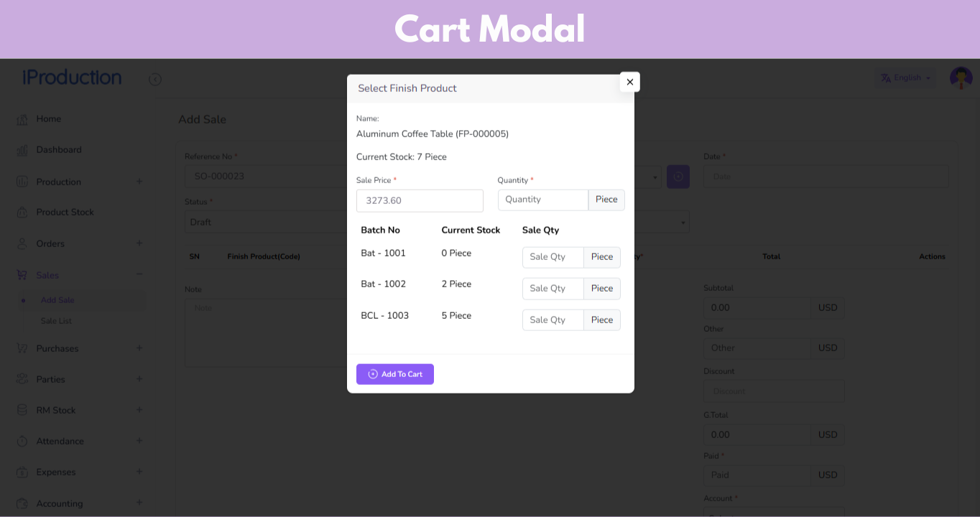Click Sale Qty field for BCL - 1003
This screenshot has height=517, width=980.
[553, 320]
